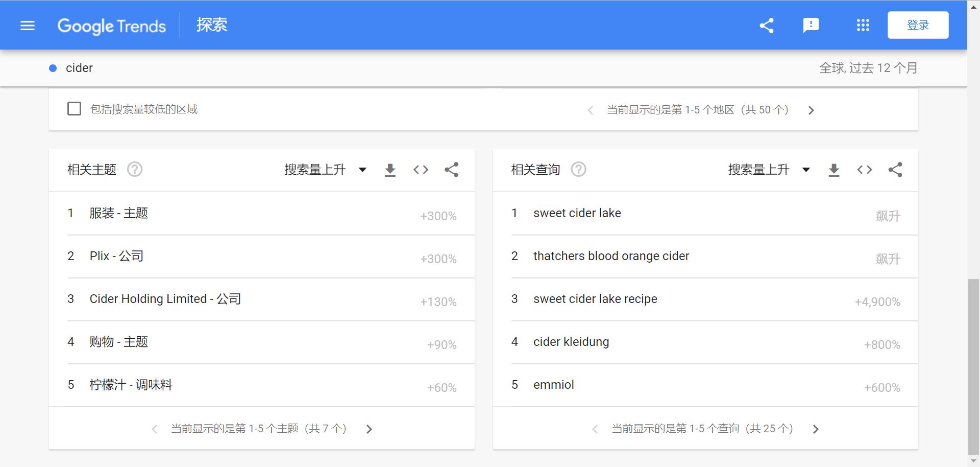Share the 相关查询 panel
Screen dimensions: 980x467
pyautogui.click(x=895, y=170)
